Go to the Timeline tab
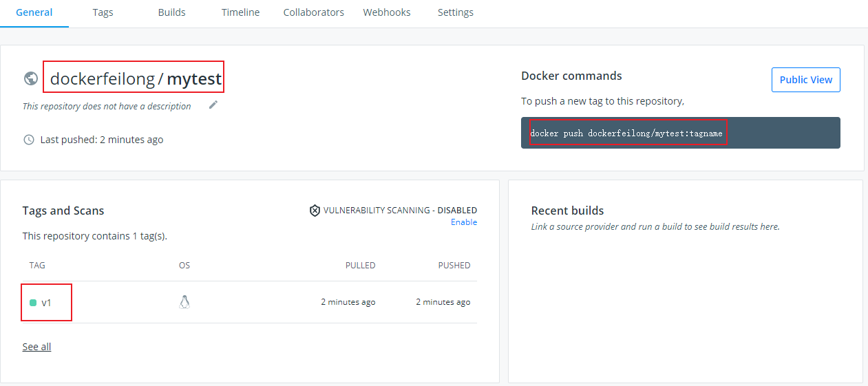Image resolution: width=868 pixels, height=386 pixels. pos(240,12)
